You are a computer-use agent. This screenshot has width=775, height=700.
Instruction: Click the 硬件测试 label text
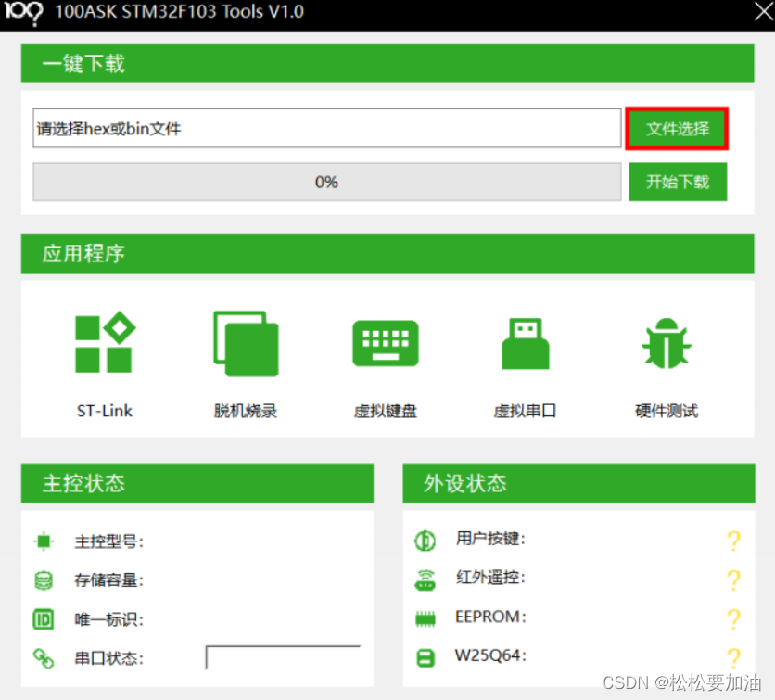pos(667,411)
